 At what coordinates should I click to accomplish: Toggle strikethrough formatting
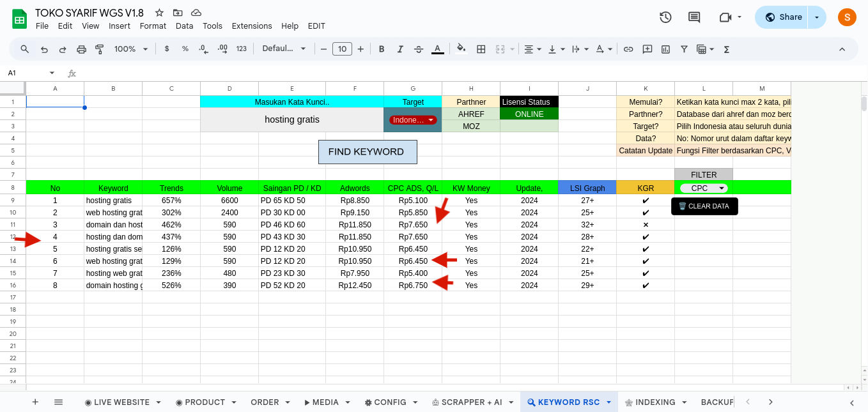(x=419, y=49)
